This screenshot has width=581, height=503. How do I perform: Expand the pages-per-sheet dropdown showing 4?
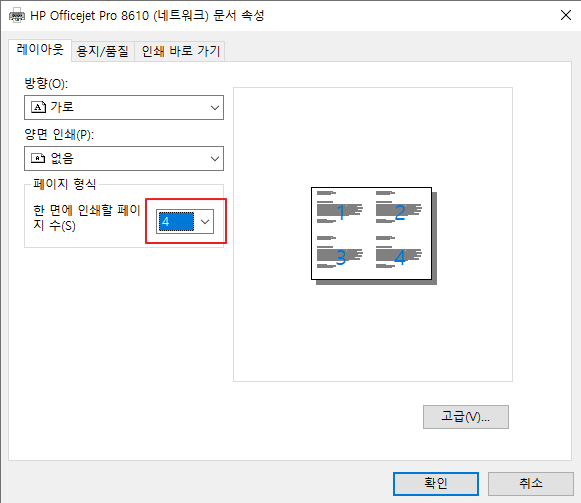(x=185, y=222)
